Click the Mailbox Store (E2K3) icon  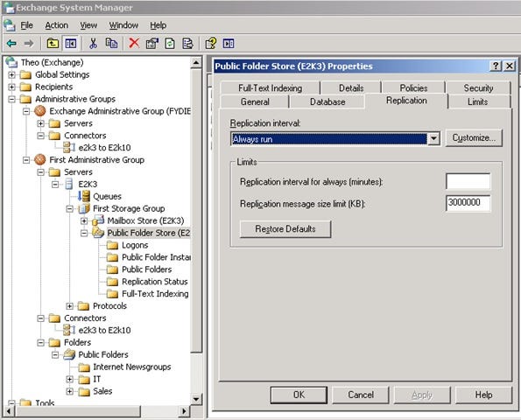(98, 220)
